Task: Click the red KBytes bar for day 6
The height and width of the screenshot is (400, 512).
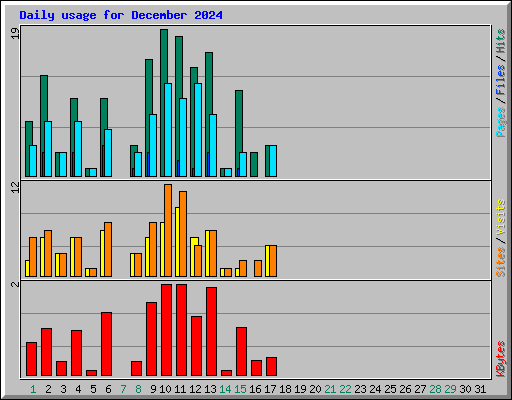Action: pos(106,344)
